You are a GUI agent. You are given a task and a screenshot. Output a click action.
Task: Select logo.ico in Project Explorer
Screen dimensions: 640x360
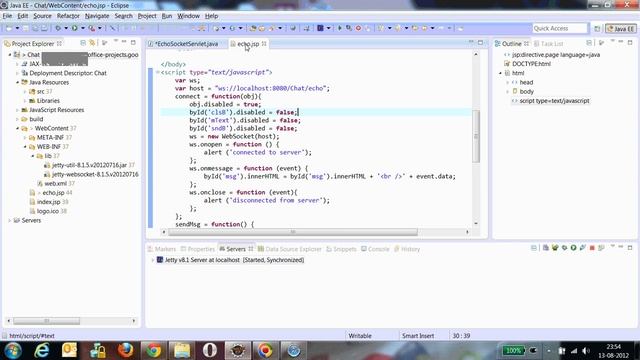click(x=48, y=211)
